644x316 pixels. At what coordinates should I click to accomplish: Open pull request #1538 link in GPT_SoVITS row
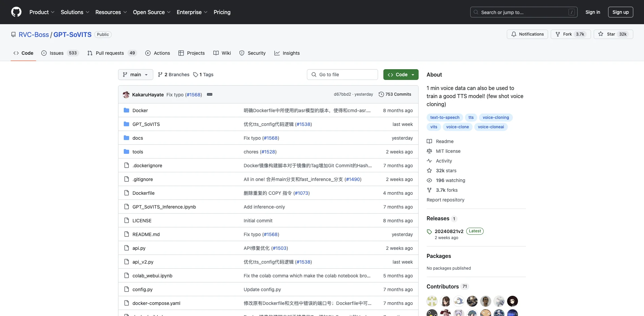[304, 124]
